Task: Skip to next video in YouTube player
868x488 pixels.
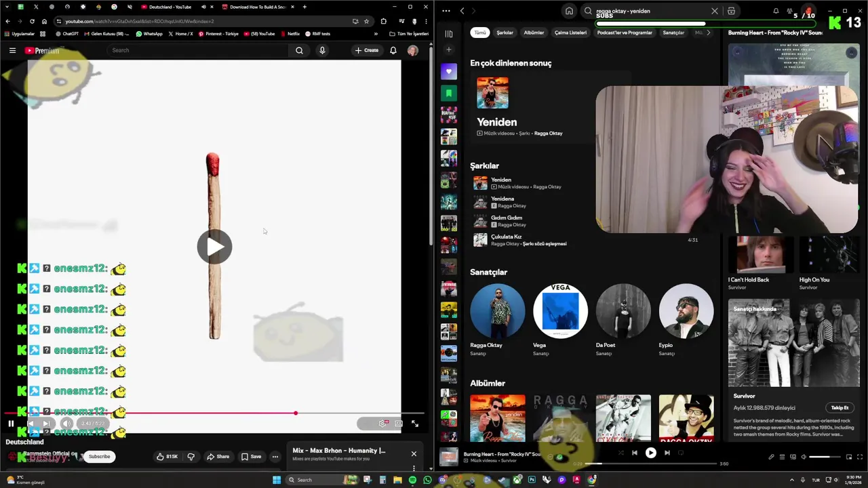Action: (x=46, y=424)
